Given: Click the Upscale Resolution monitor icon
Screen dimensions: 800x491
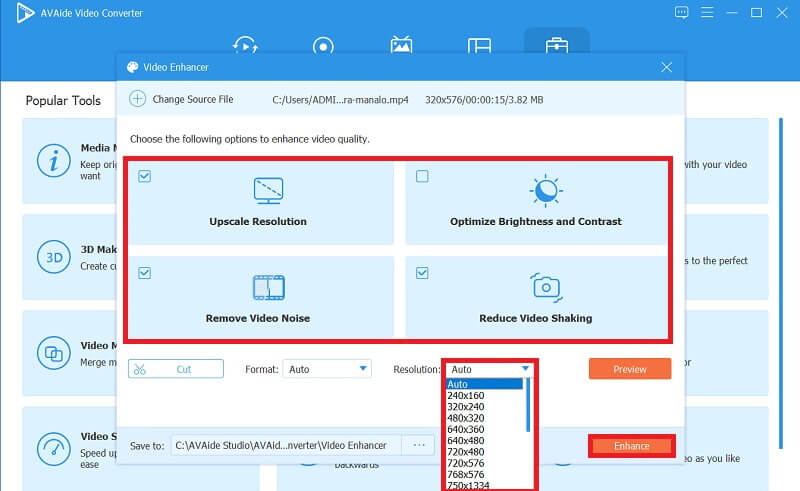Looking at the screenshot, I should point(268,190).
